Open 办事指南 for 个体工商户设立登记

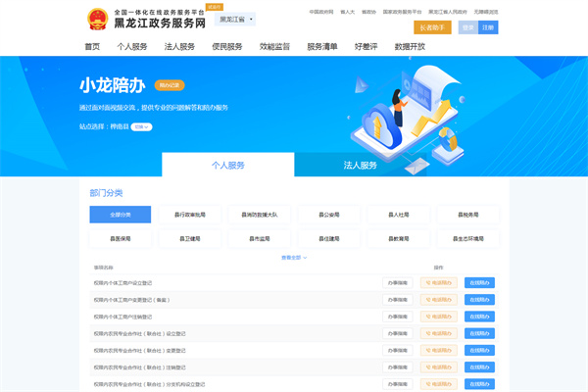(398, 283)
